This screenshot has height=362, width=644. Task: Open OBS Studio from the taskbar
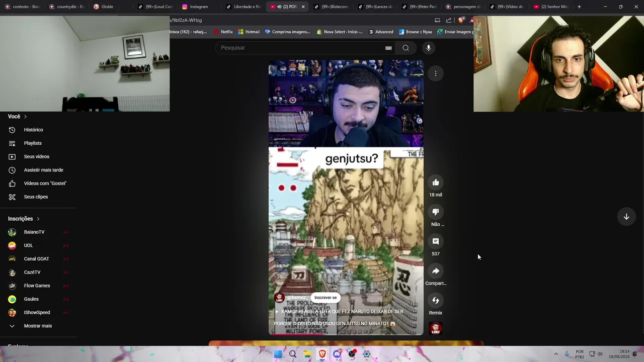pos(352,354)
